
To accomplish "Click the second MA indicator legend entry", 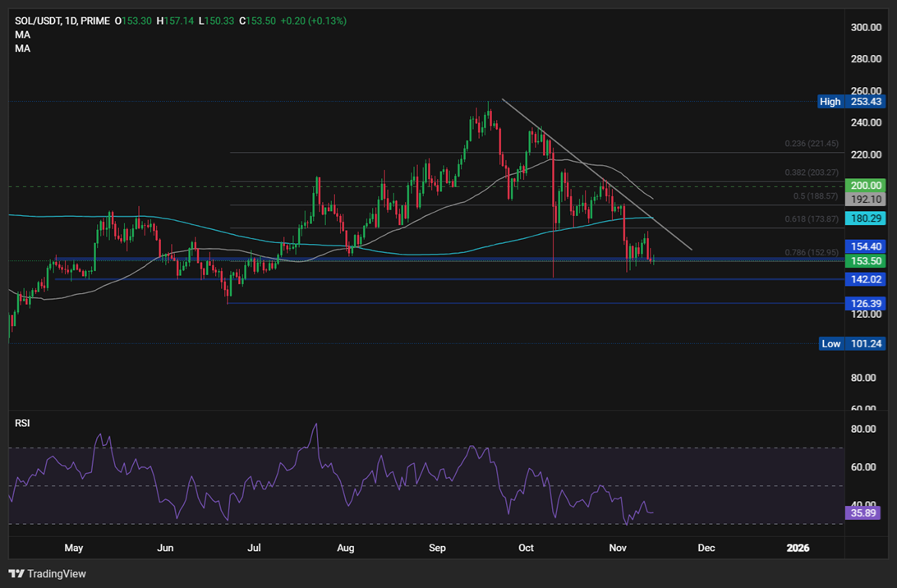I will click(21, 47).
